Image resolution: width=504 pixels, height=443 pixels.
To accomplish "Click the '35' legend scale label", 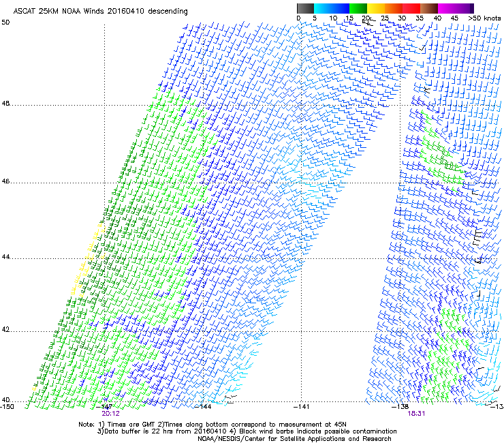I will click(420, 18).
